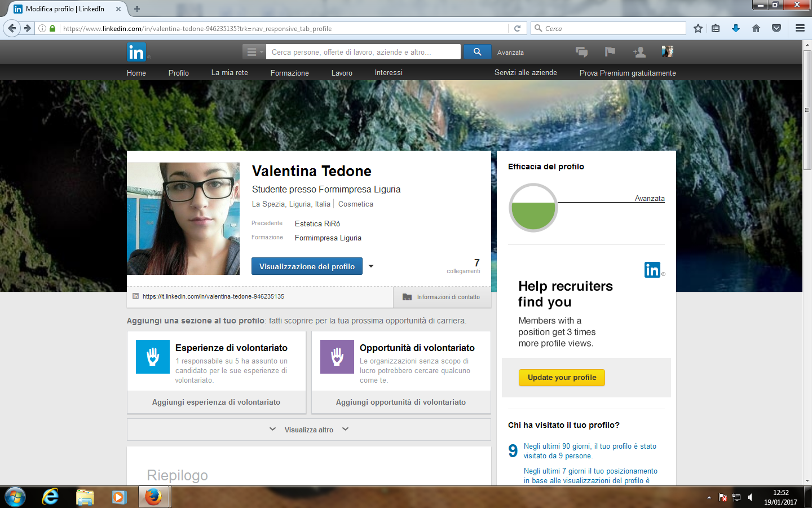Image resolution: width=812 pixels, height=508 pixels.
Task: Click the browser back arrow button
Action: coord(12,28)
